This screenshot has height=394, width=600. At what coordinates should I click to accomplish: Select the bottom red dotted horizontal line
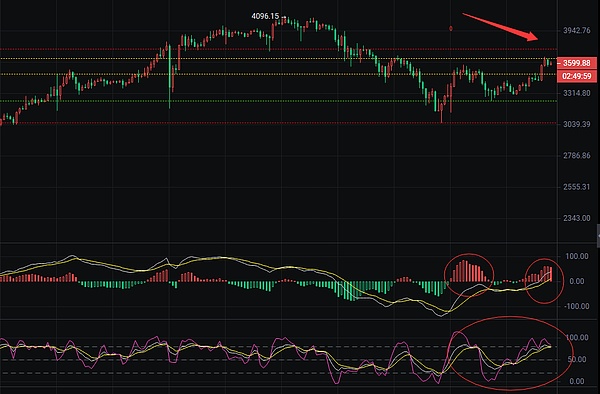tap(278, 123)
